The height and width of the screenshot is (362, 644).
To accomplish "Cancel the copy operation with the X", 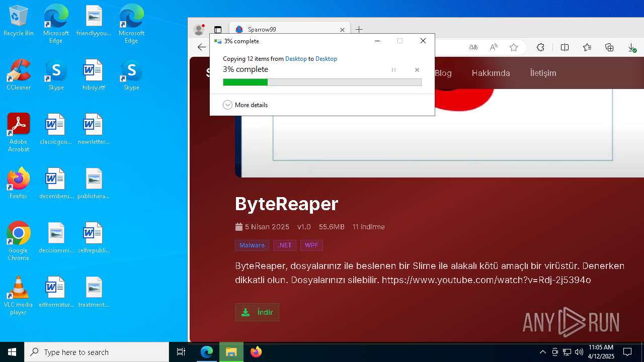I will (417, 70).
